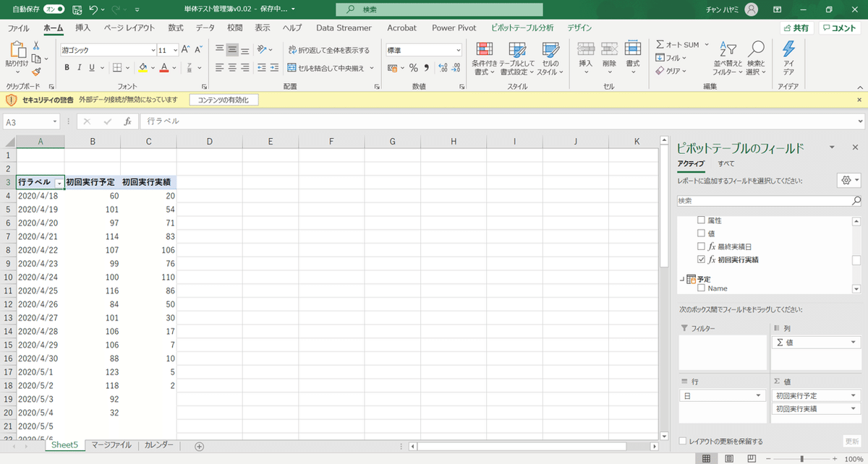Open dropdown for 初回実行予定 value field
The width and height of the screenshot is (868, 464).
tap(854, 395)
